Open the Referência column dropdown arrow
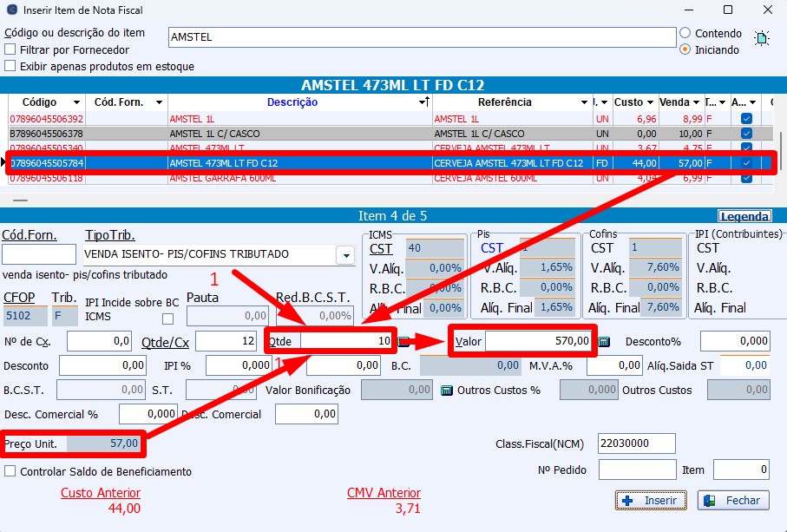787x532 pixels. (583, 102)
